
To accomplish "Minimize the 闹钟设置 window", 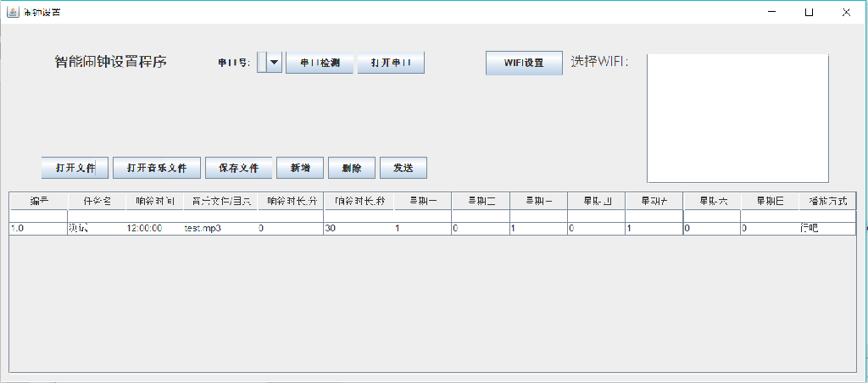I will pyautogui.click(x=771, y=12).
